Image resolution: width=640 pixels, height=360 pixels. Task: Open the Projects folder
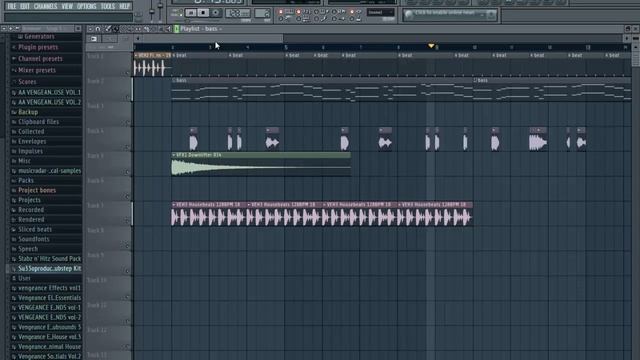[29, 200]
